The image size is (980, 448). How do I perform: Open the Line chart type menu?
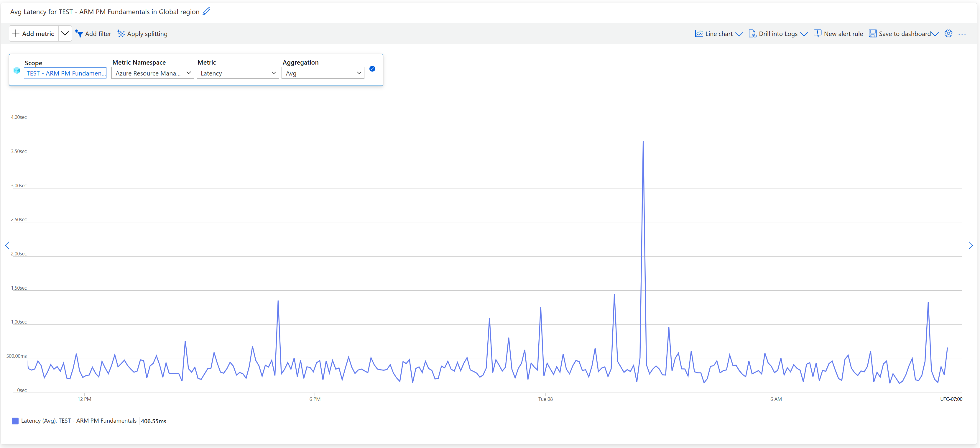pyautogui.click(x=718, y=34)
